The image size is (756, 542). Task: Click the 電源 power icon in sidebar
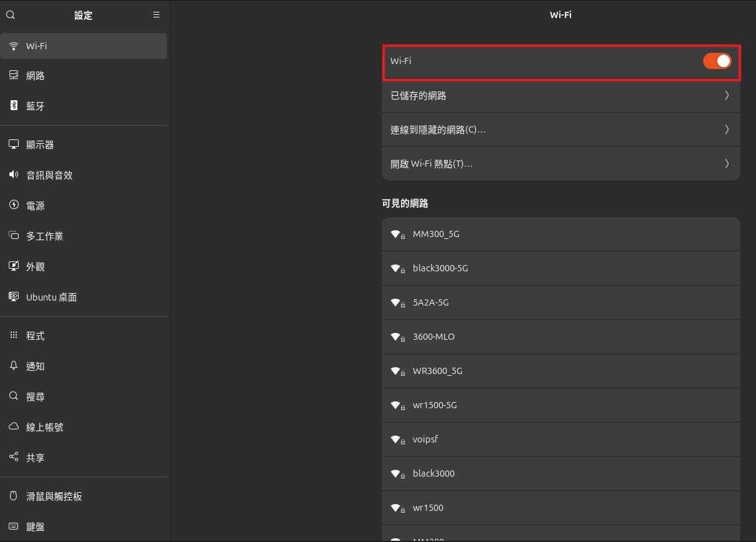click(x=14, y=205)
